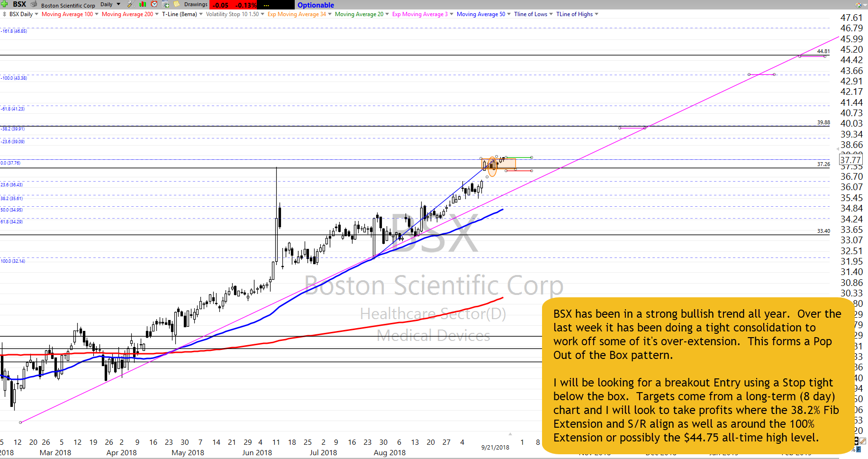This screenshot has height=459, width=868.
Task: Open the Drawings menu
Action: click(x=196, y=4)
